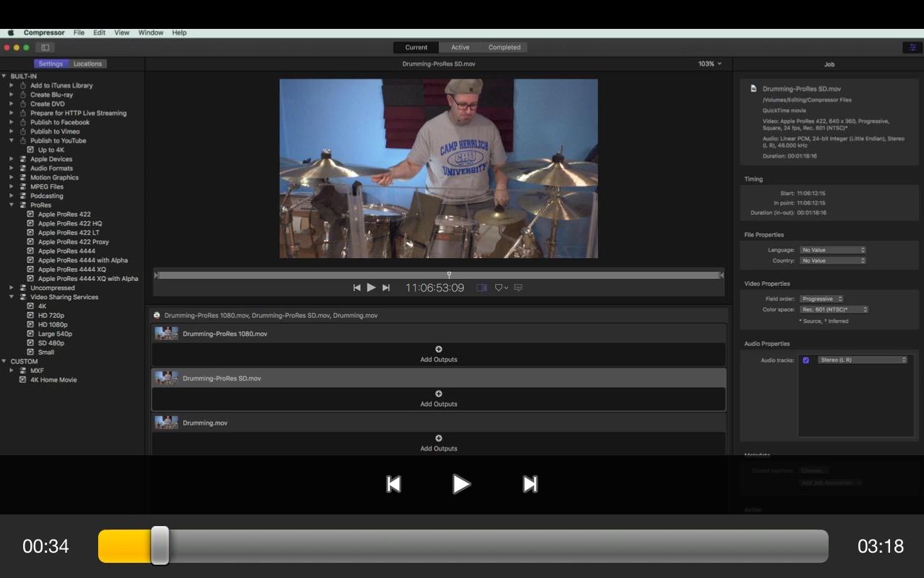Open the Compressor application menu
The image size is (924, 578).
click(44, 33)
